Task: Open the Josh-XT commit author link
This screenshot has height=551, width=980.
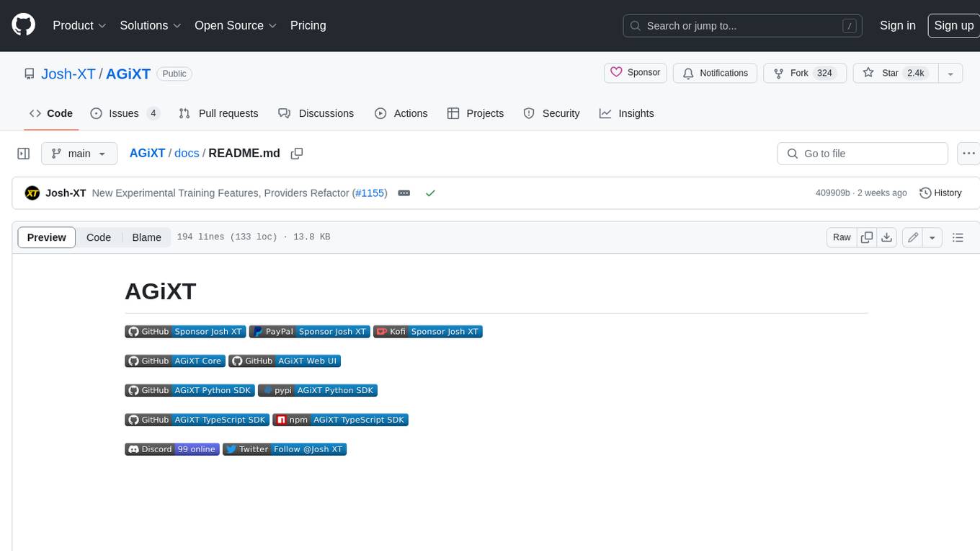Action: [66, 193]
